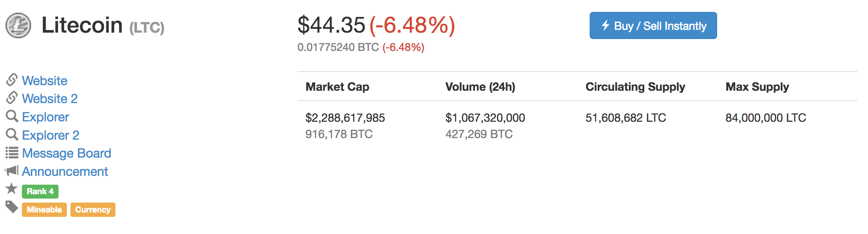Click the megaphone icon beside Announcement
This screenshot has height=234, width=868.
click(12, 171)
